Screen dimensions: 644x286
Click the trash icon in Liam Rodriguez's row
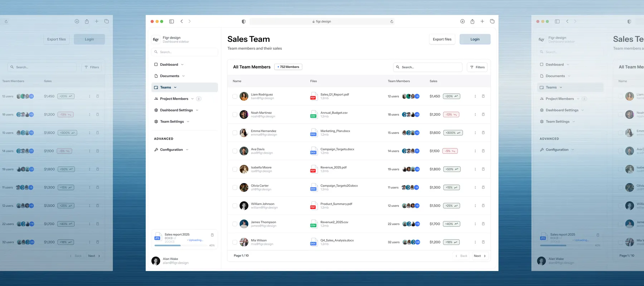(483, 96)
